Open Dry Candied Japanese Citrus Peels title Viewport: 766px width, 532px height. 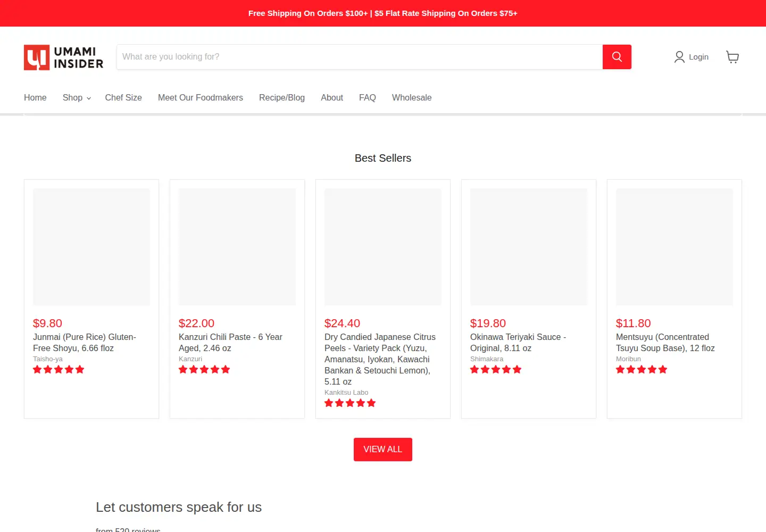pos(380,359)
